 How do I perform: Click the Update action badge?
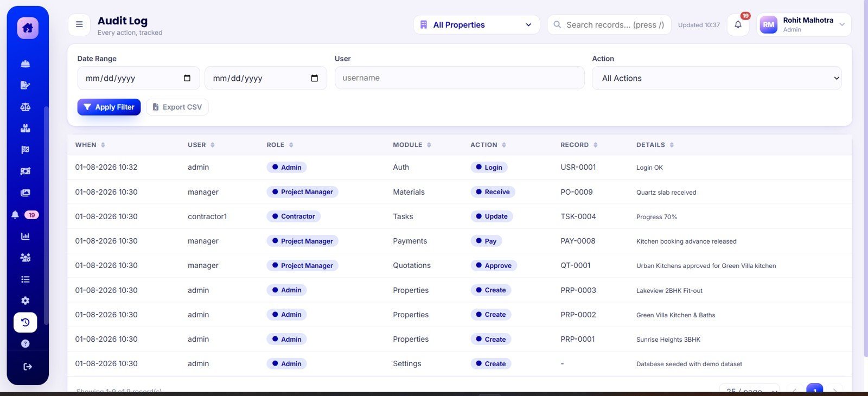[x=492, y=216]
